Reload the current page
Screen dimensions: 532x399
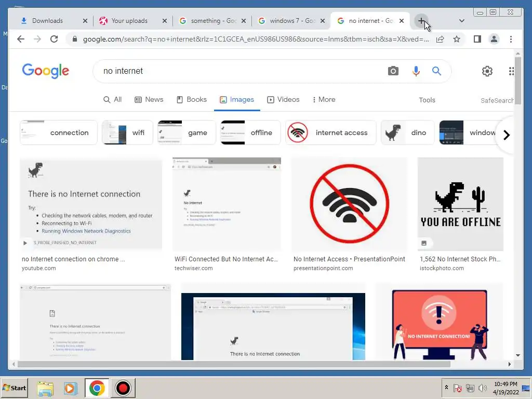(x=54, y=39)
